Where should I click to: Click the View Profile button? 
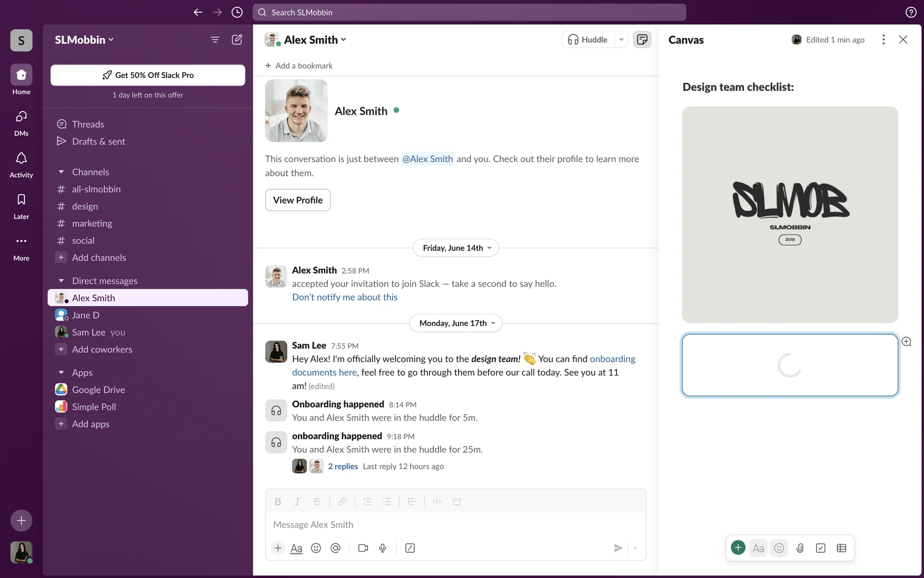coord(297,200)
